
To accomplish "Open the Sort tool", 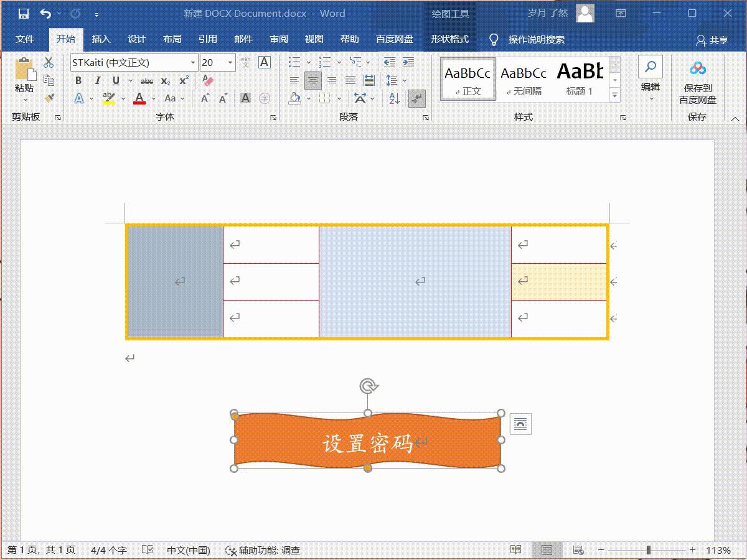I will point(394,99).
